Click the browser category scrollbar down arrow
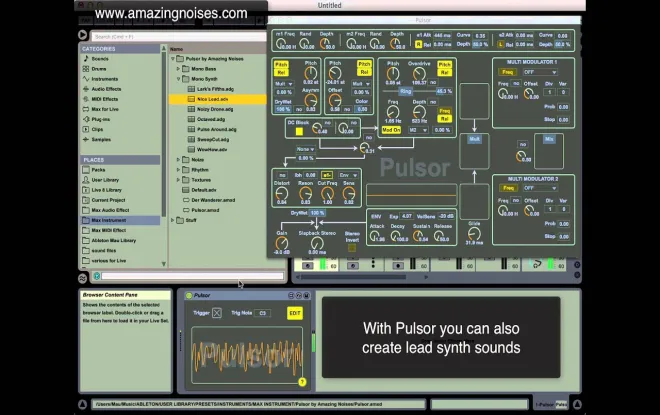The width and height of the screenshot is (660, 415). coord(164,264)
